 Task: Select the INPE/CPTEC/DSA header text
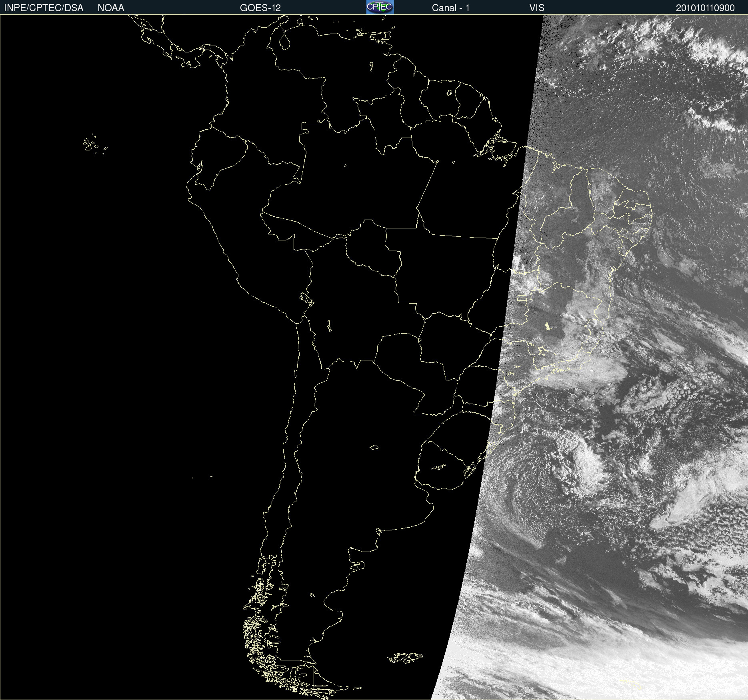point(44,8)
